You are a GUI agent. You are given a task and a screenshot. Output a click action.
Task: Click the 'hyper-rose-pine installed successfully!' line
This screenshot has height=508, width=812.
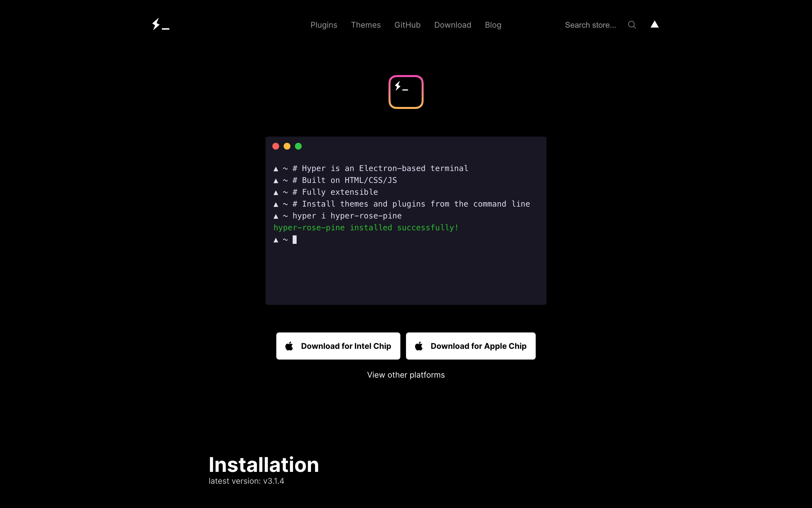366,228
